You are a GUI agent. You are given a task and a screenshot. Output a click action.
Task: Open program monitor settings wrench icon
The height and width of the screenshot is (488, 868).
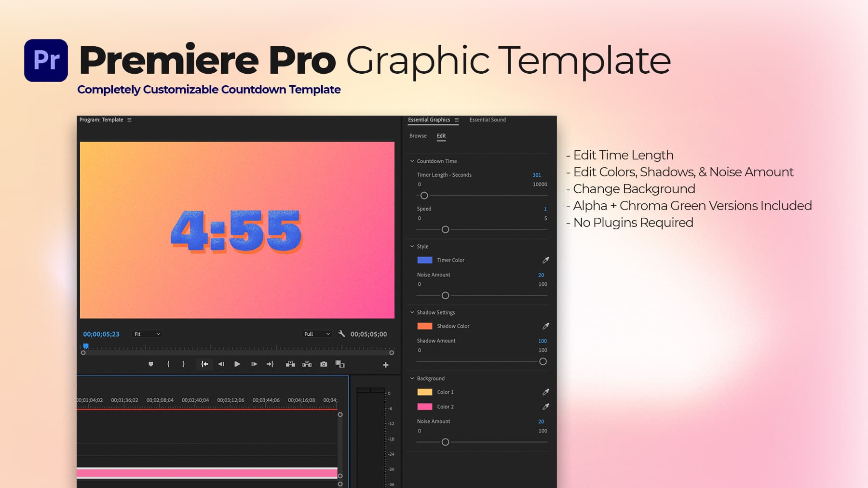342,334
